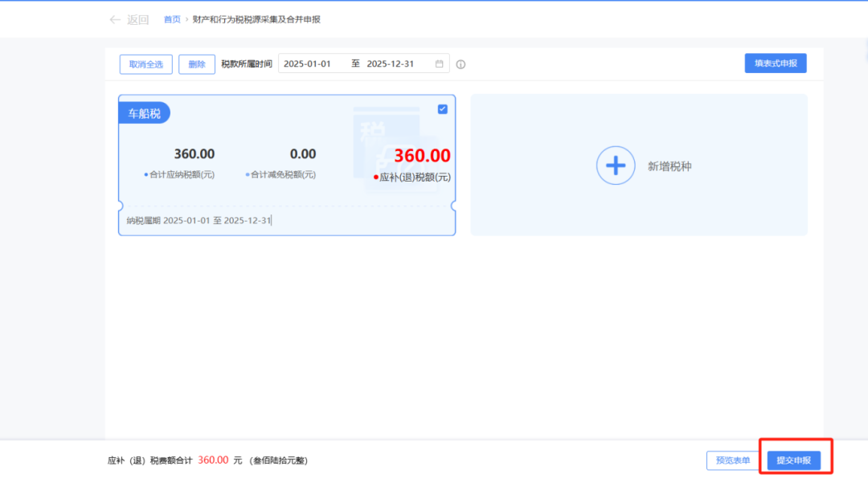Click the 删除 button
The height and width of the screenshot is (478, 868).
[x=197, y=64]
